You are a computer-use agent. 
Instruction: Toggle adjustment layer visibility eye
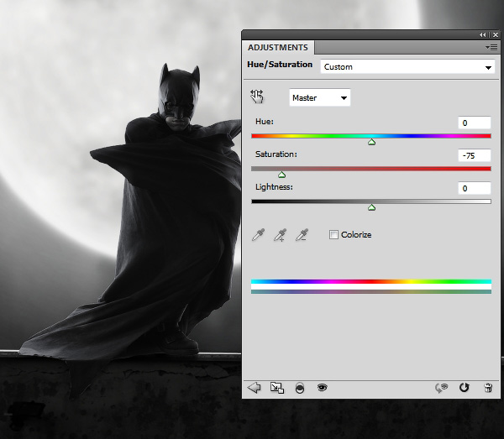click(x=322, y=387)
